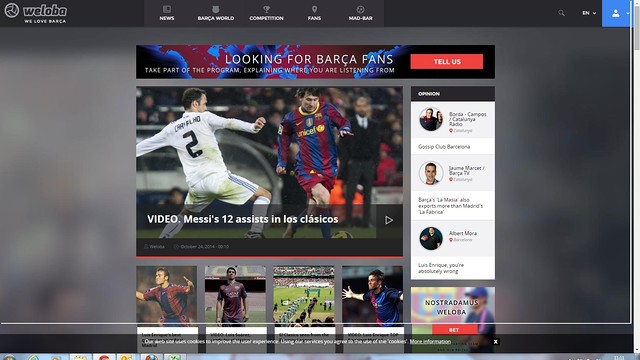Open Jaume Marcet avatar photo
640x360 pixels.
431,173
